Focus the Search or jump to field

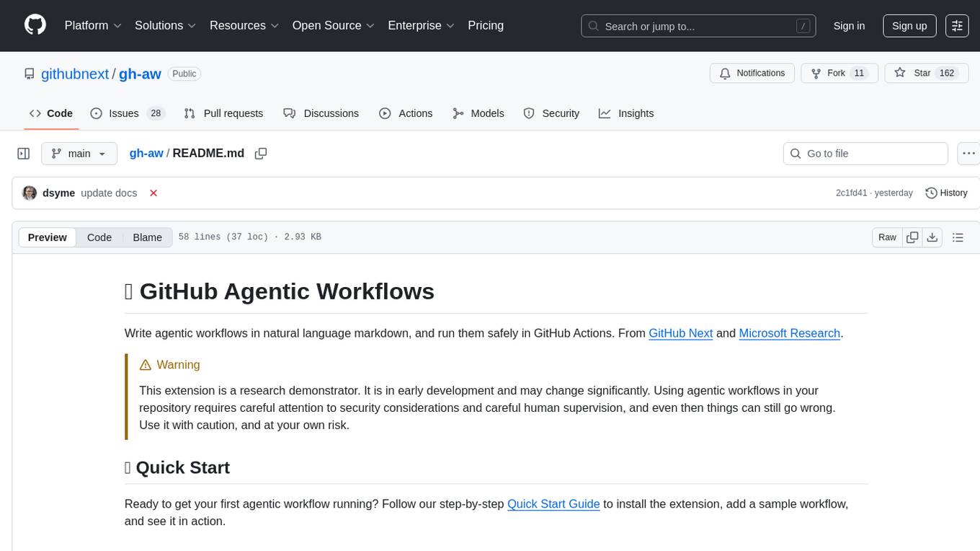point(698,26)
